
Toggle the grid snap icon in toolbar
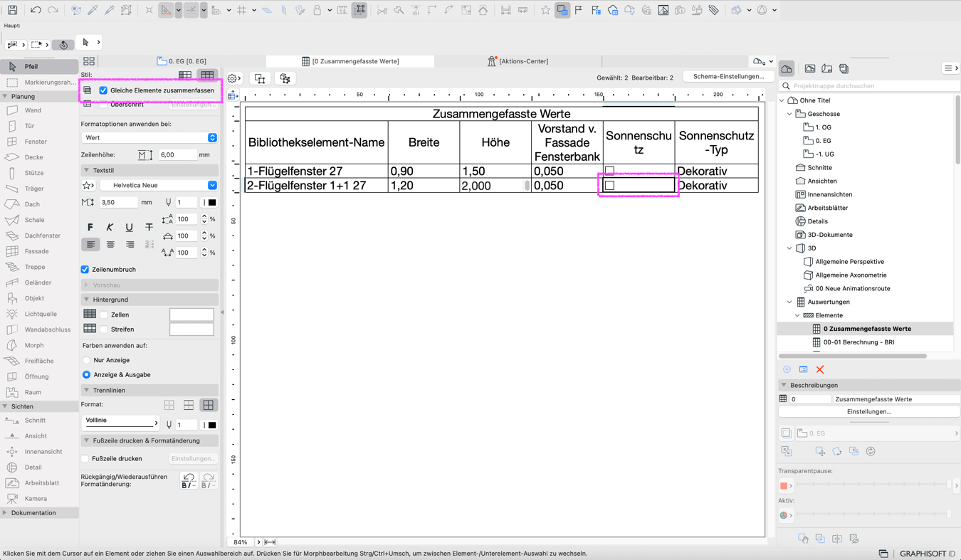241,10
